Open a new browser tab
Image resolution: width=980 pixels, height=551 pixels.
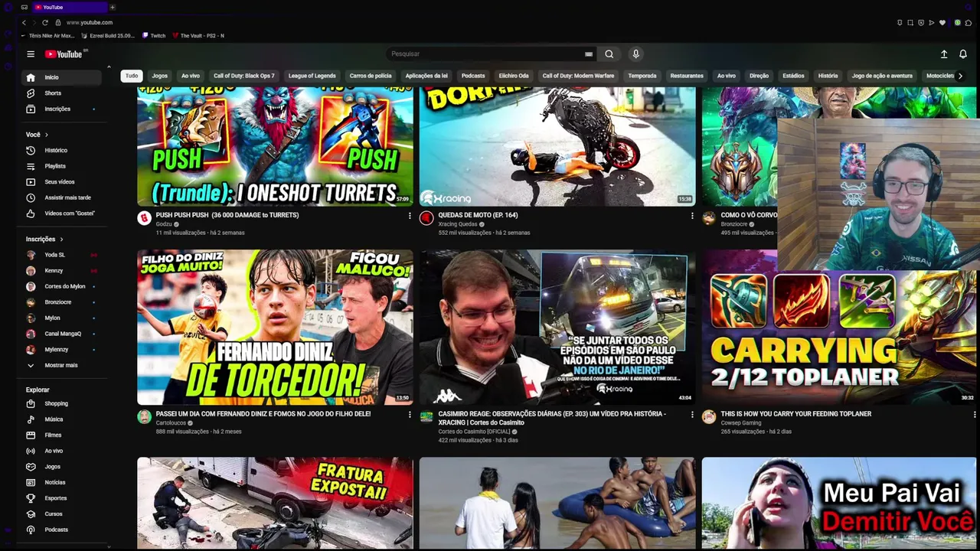[113, 7]
